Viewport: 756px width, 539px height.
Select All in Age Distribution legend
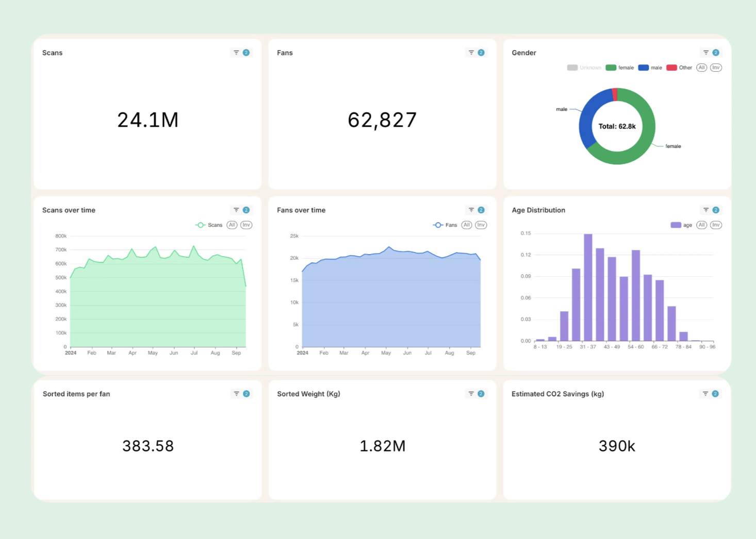coord(701,225)
